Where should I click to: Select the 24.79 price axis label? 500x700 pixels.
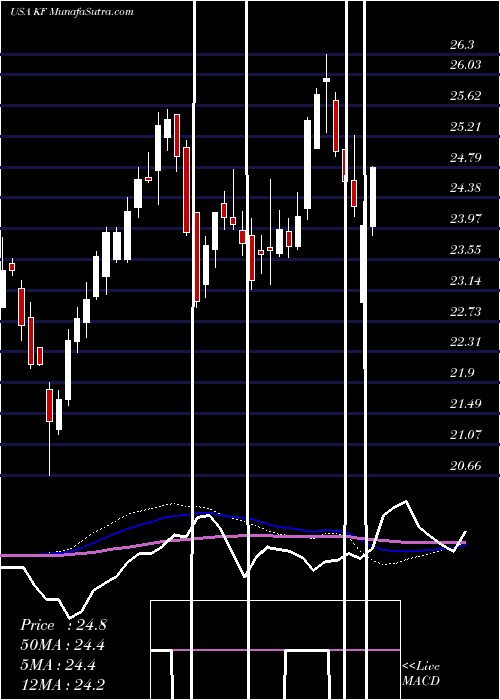pyautogui.click(x=466, y=158)
